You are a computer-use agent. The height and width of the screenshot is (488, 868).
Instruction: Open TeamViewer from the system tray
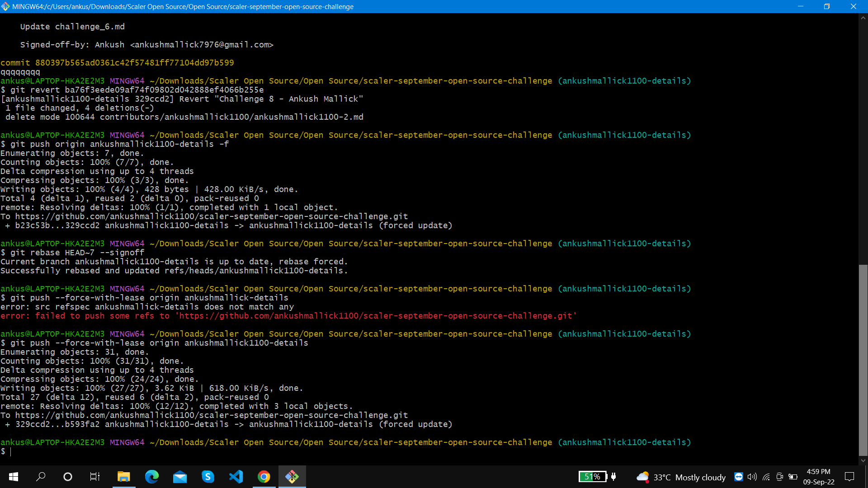739,476
